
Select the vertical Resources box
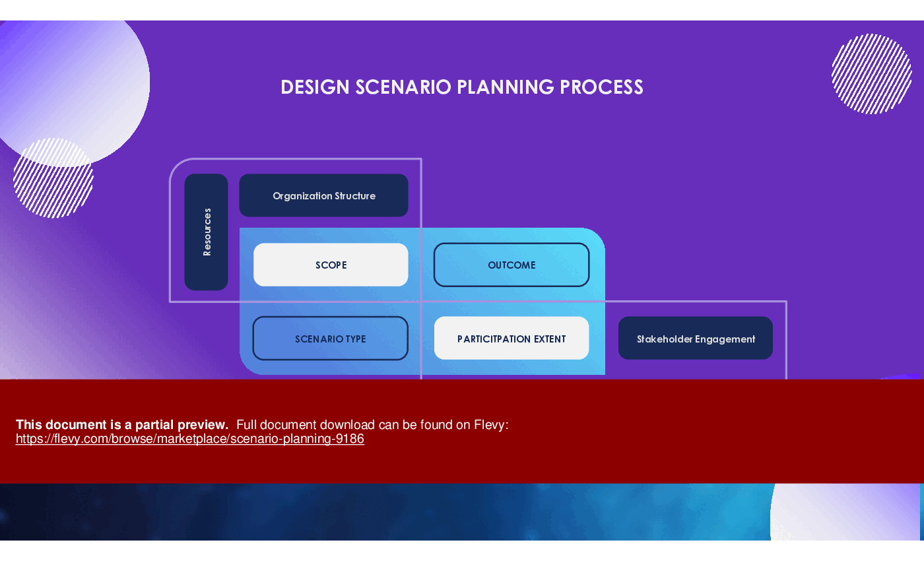[x=206, y=232]
